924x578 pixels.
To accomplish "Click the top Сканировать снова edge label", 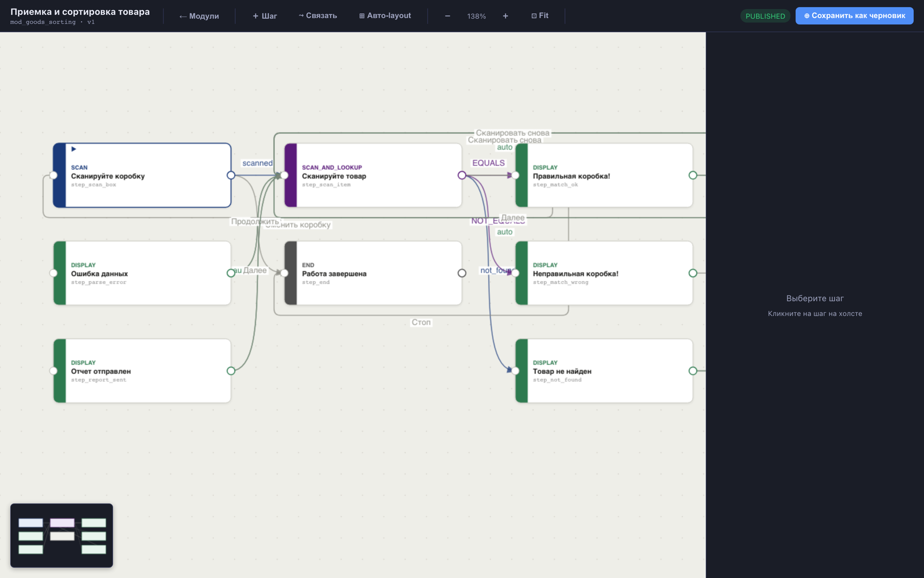I will pos(512,133).
